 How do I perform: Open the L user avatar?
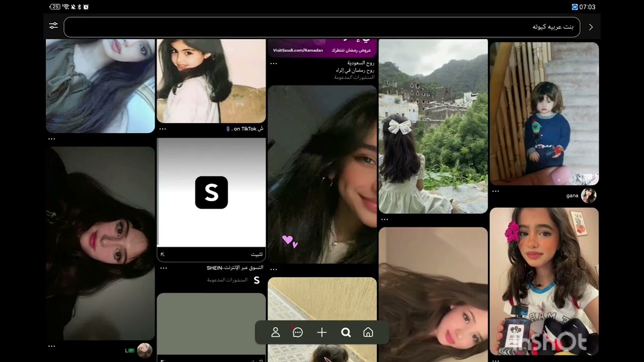[145, 350]
